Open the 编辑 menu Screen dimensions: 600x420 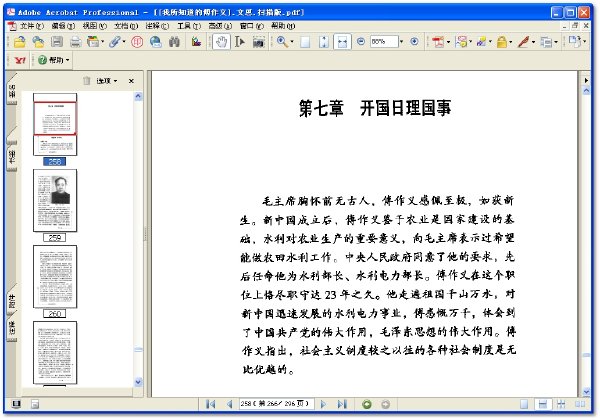[x=63, y=26]
